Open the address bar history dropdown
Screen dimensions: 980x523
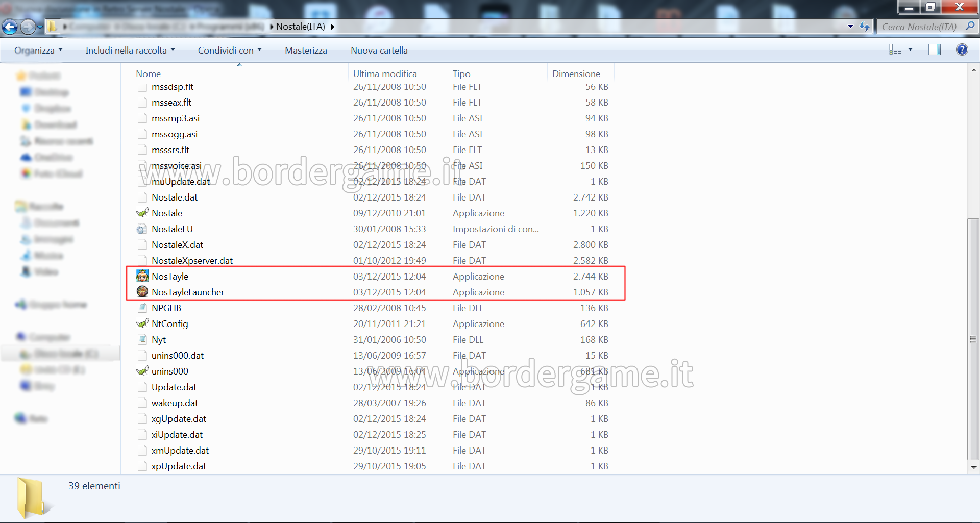click(x=850, y=27)
